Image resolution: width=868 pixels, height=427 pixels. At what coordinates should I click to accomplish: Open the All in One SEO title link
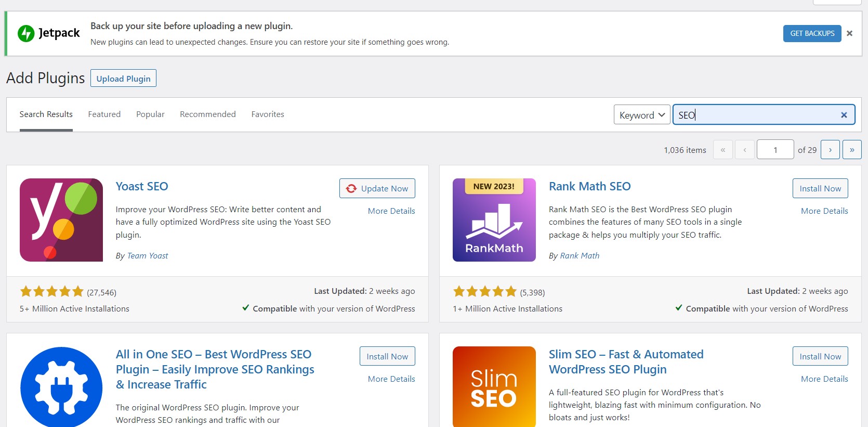[215, 369]
